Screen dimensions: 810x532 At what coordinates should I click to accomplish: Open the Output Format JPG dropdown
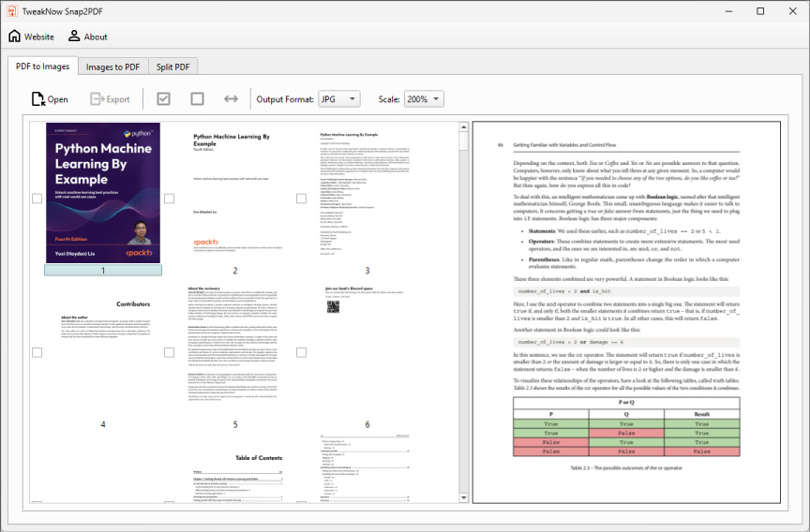[338, 99]
